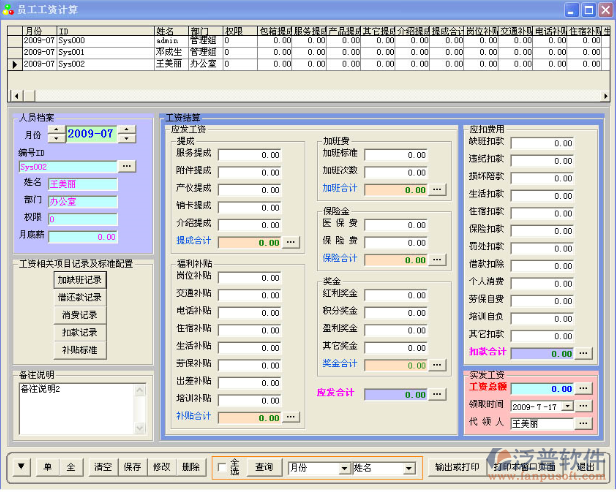Expand the 领取时间 date dropdown
The height and width of the screenshot is (492, 616).
point(567,407)
